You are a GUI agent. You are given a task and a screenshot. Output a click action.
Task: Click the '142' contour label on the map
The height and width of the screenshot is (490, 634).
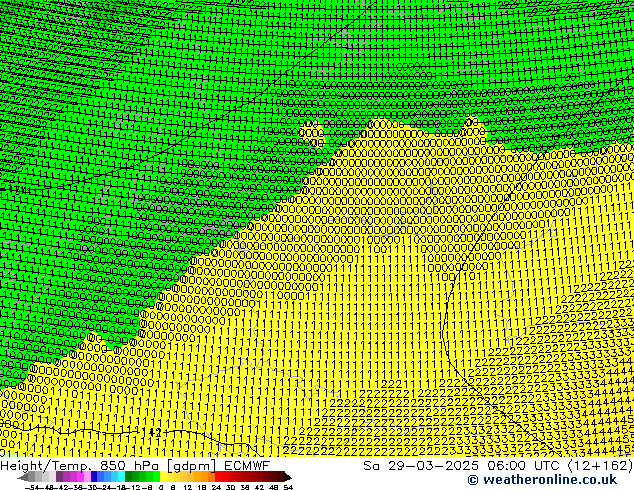click(x=154, y=433)
